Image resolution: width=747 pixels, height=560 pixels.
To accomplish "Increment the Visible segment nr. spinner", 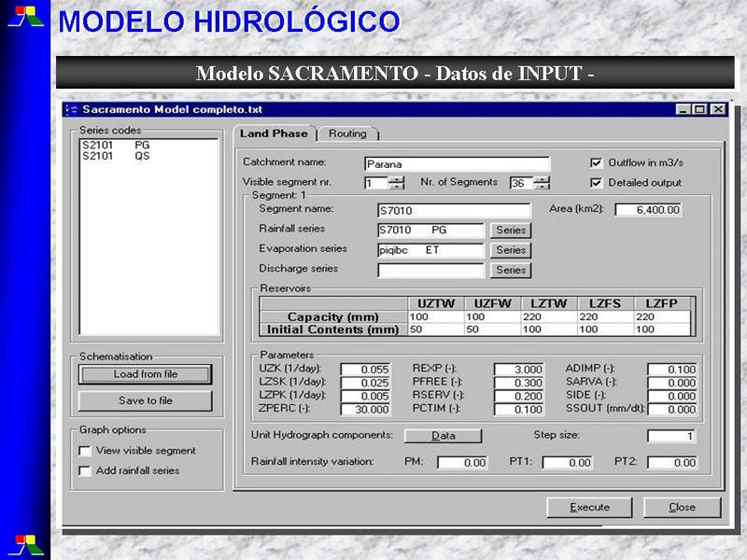I will tap(397, 179).
